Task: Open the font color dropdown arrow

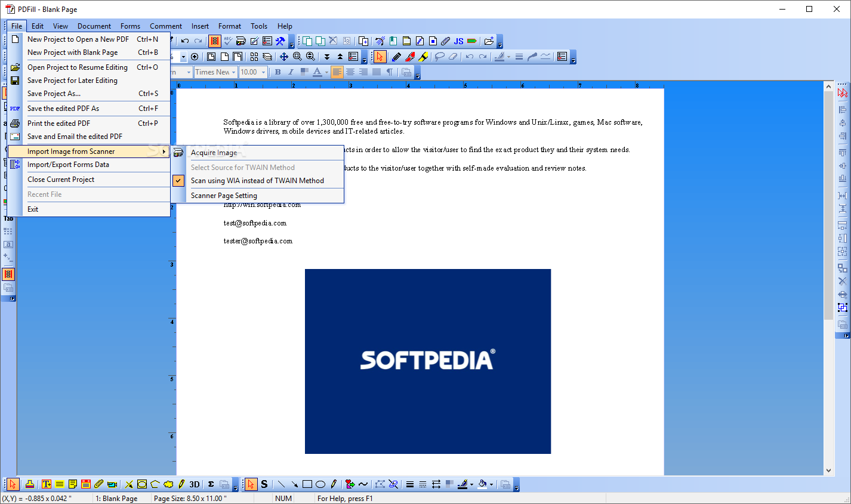Action: pos(326,73)
